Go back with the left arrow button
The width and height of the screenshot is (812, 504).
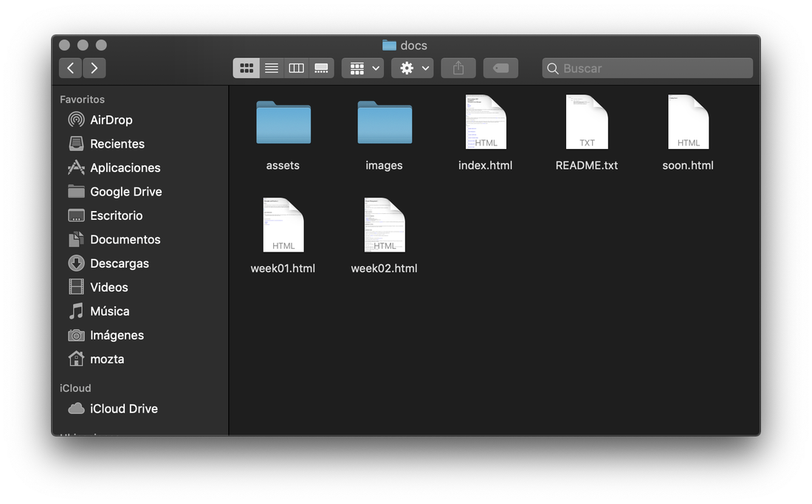coord(70,68)
